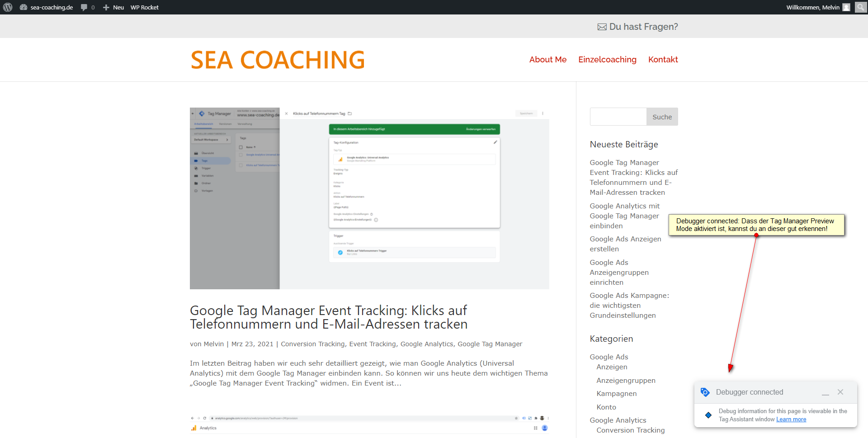Click the blue diamond tag icon in debugger badge
The height and width of the screenshot is (438, 868).
tap(708, 415)
